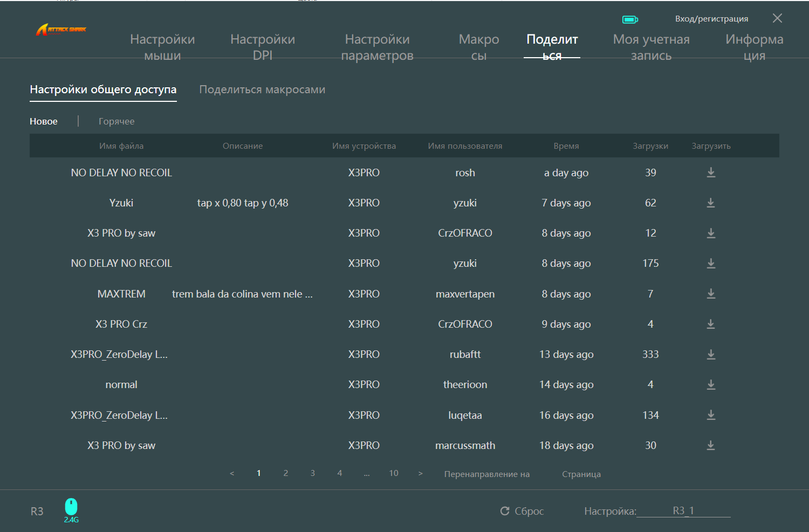The height and width of the screenshot is (532, 809).
Task: Switch to Поделиться макросами sub-tab
Action: (262, 89)
